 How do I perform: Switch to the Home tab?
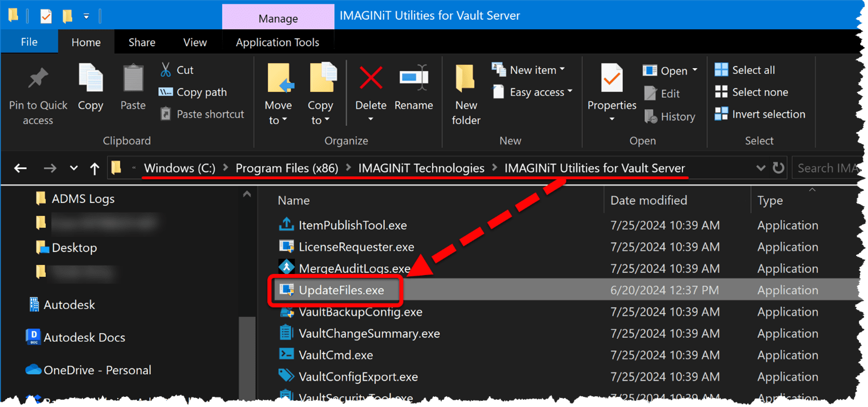pos(86,42)
